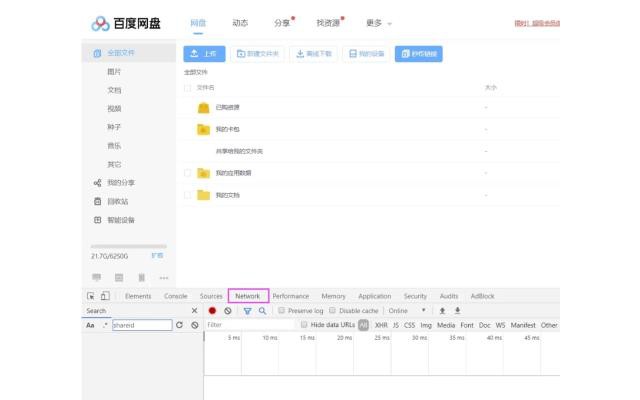The width and height of the screenshot is (640, 400).
Task: Select 视频 category in the sidebar
Action: point(114,108)
